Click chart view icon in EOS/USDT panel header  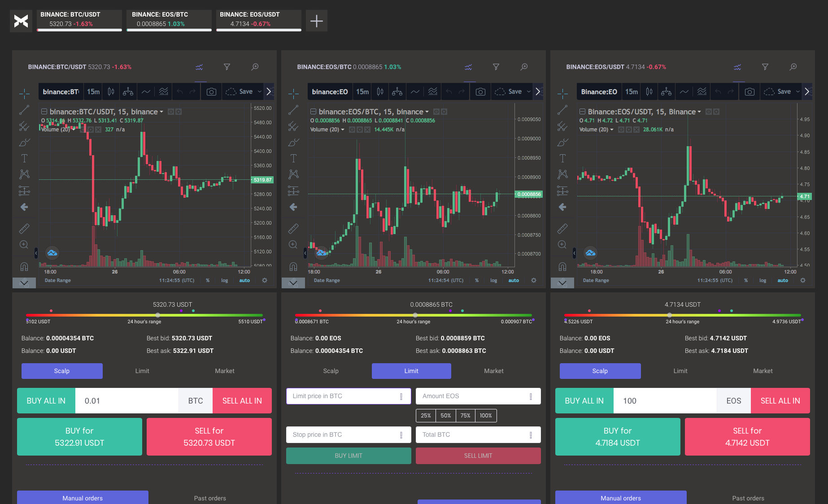point(737,67)
